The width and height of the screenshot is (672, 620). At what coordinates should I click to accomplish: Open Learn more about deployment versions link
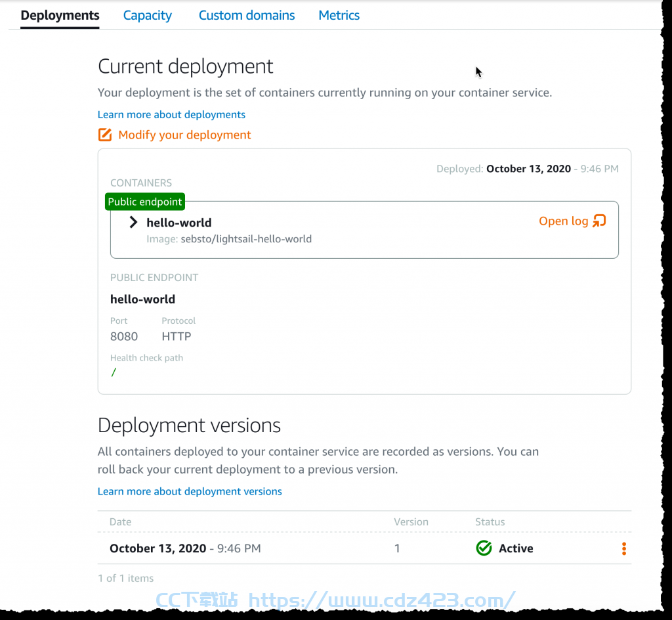click(190, 491)
